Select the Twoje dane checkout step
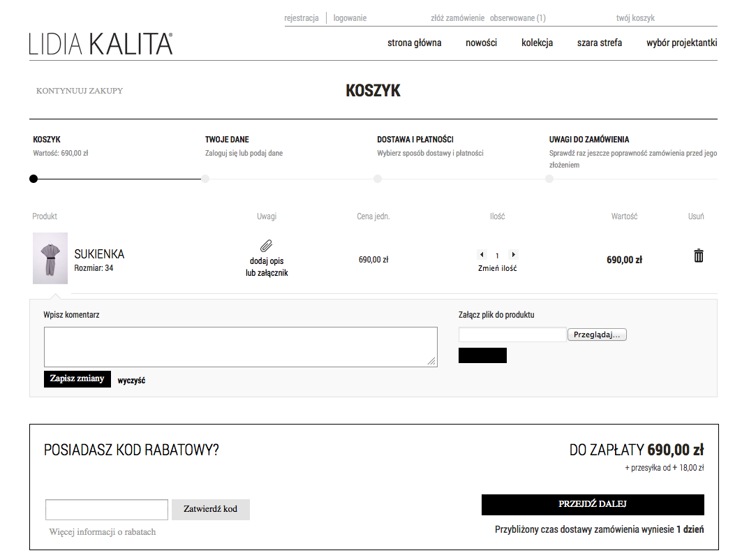 [x=227, y=140]
